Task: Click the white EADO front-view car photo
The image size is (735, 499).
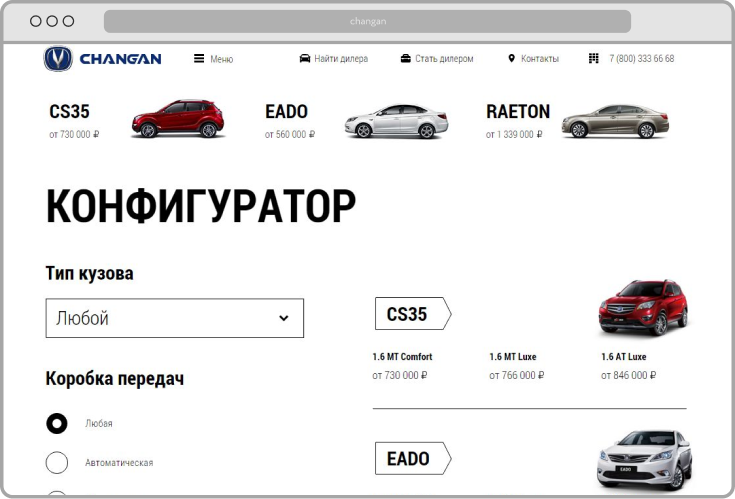Action: pyautogui.click(x=644, y=460)
